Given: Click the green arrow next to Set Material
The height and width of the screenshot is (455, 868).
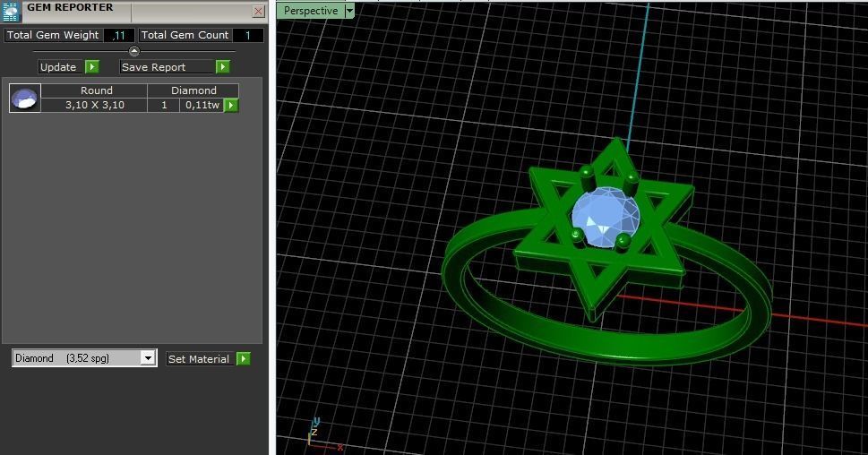Looking at the screenshot, I should click(244, 358).
